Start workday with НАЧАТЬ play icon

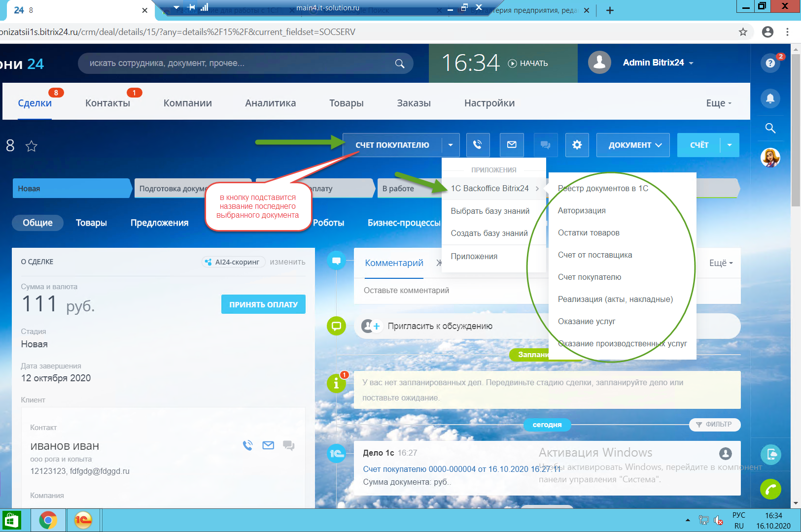click(x=512, y=63)
